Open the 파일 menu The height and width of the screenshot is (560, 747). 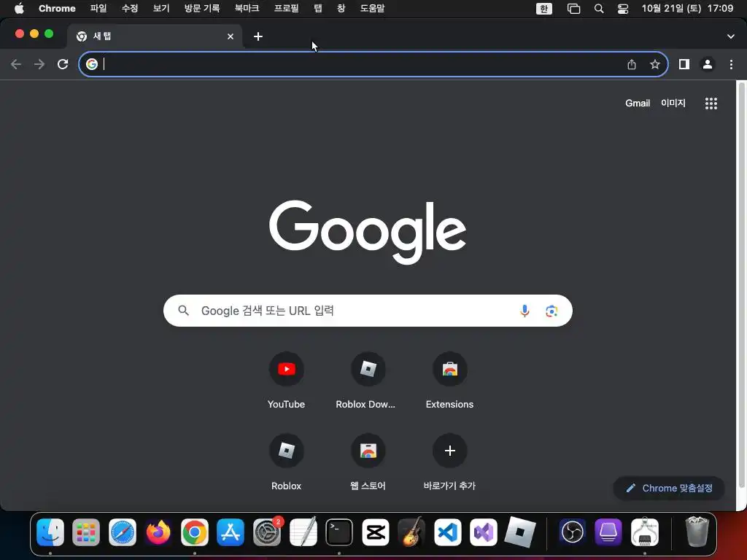pyautogui.click(x=98, y=8)
